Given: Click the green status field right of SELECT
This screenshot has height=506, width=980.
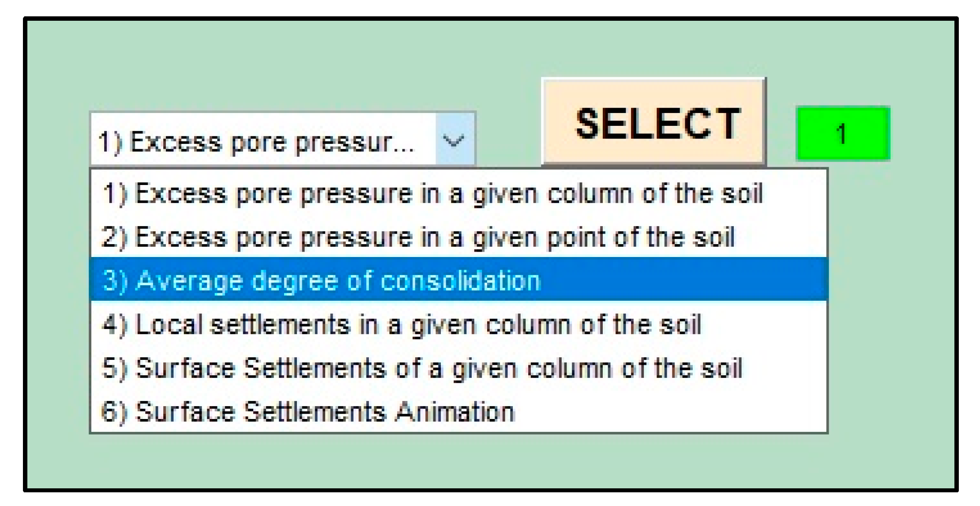Looking at the screenshot, I should click(x=843, y=133).
